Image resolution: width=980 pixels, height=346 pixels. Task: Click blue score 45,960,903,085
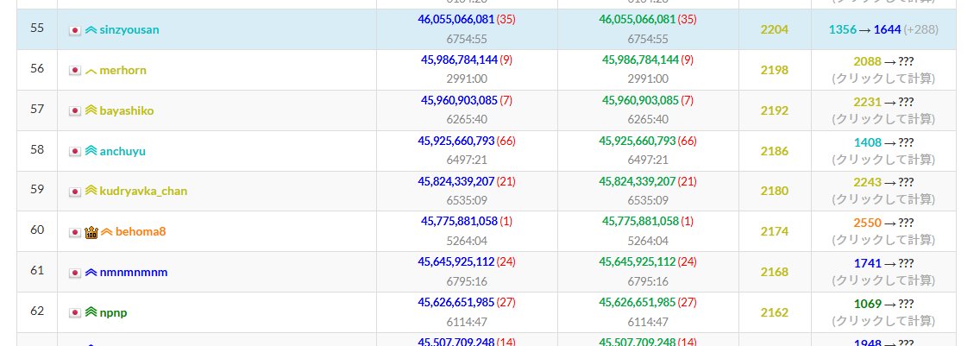tap(459, 100)
